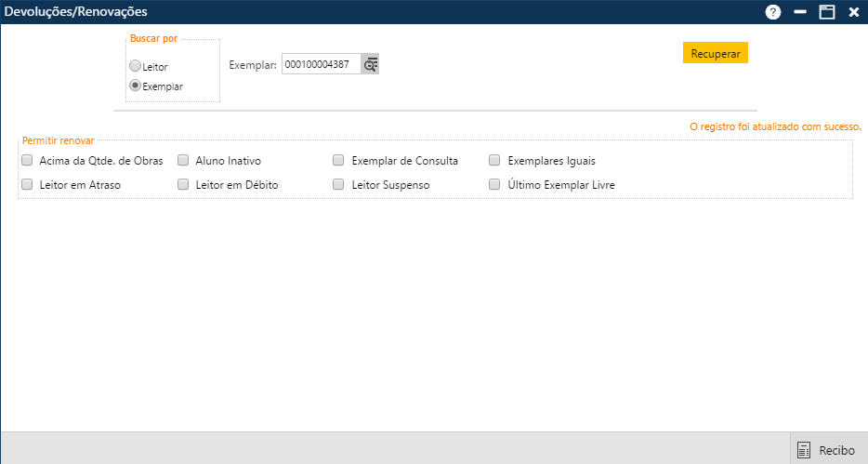
Task: Select the Leitor radio button
Action: click(136, 67)
